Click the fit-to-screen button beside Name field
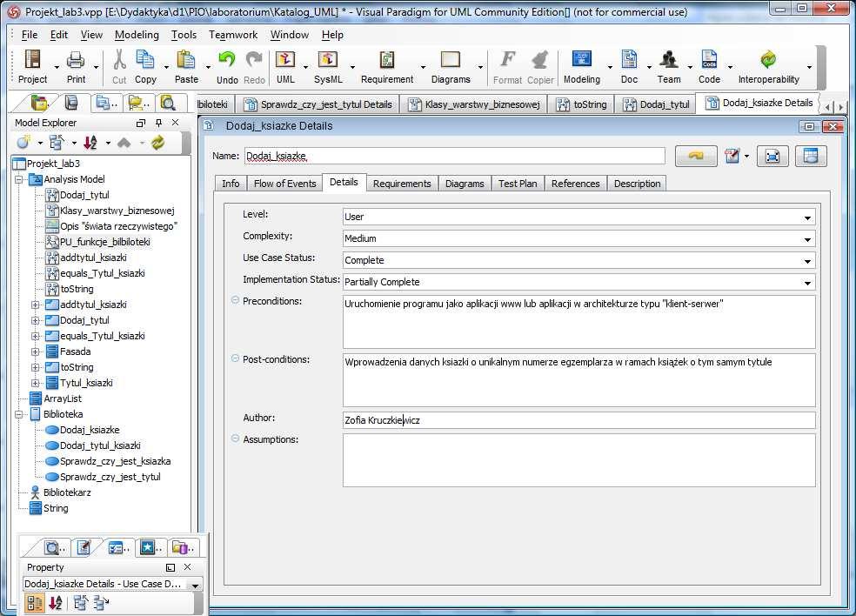 pyautogui.click(x=772, y=157)
